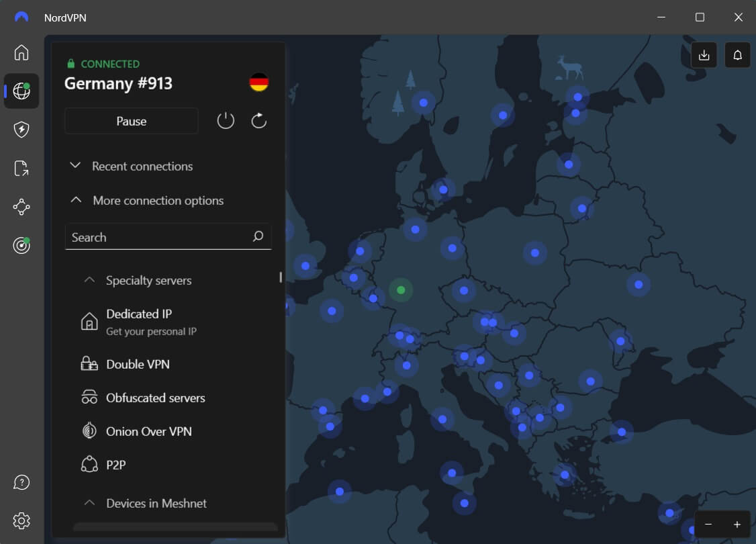Open Dark Web Monitor icon

21,245
